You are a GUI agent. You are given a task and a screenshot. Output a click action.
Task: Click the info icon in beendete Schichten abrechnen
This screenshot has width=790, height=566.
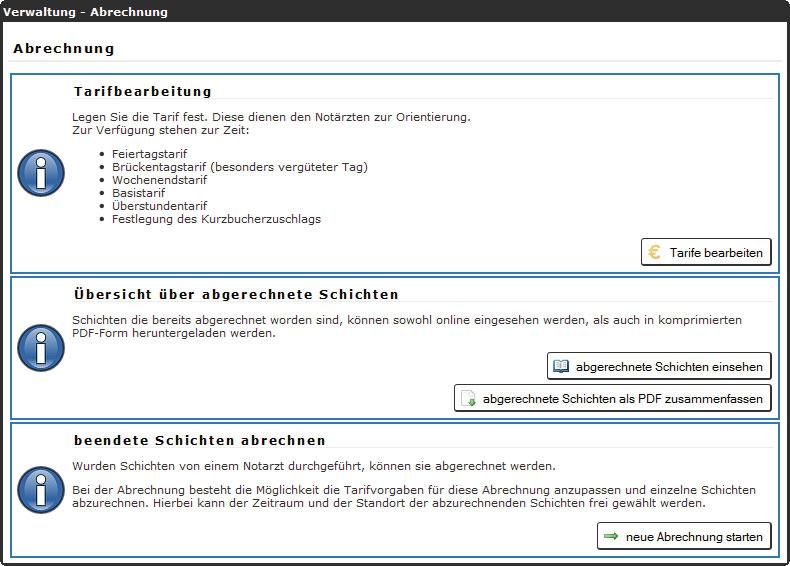point(41,490)
